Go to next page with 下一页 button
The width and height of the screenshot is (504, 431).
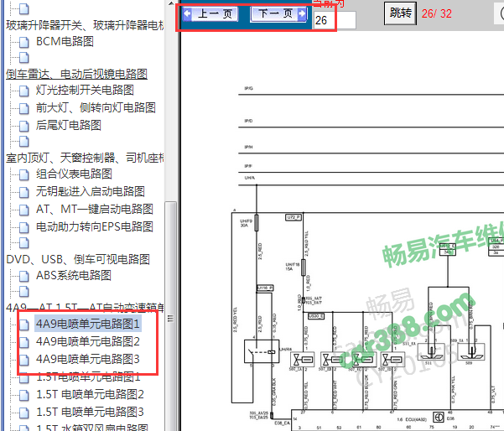278,13
